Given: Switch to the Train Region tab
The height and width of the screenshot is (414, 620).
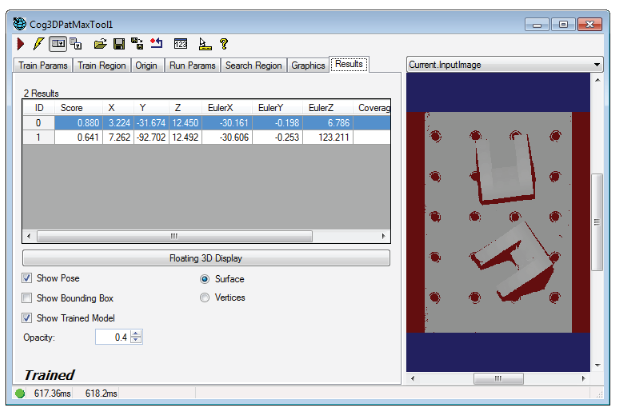Looking at the screenshot, I should click(x=102, y=65).
